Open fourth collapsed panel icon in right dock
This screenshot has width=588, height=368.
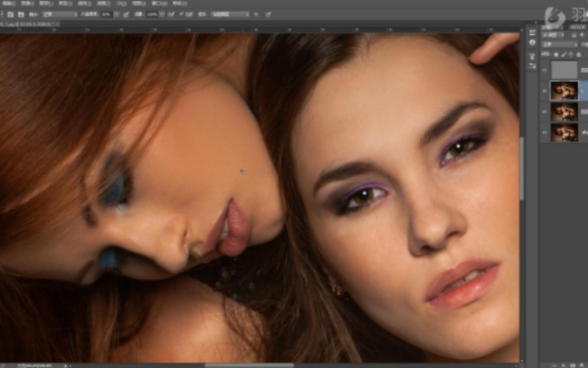click(532, 65)
